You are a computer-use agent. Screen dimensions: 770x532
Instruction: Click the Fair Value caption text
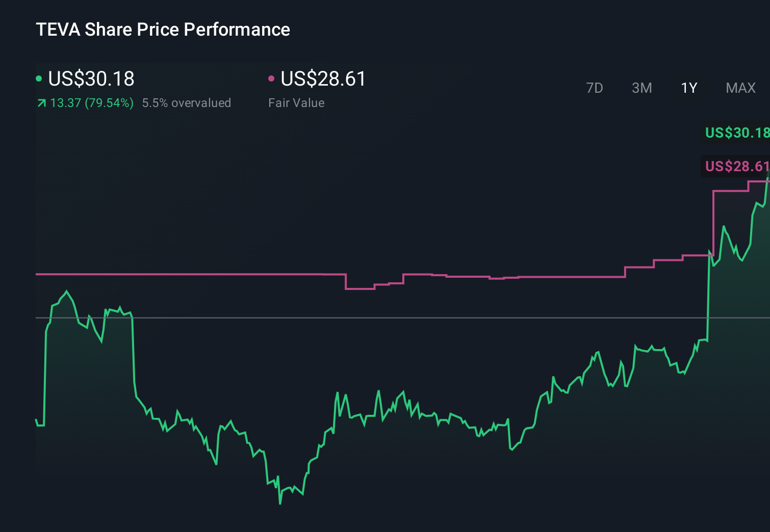[x=296, y=103]
